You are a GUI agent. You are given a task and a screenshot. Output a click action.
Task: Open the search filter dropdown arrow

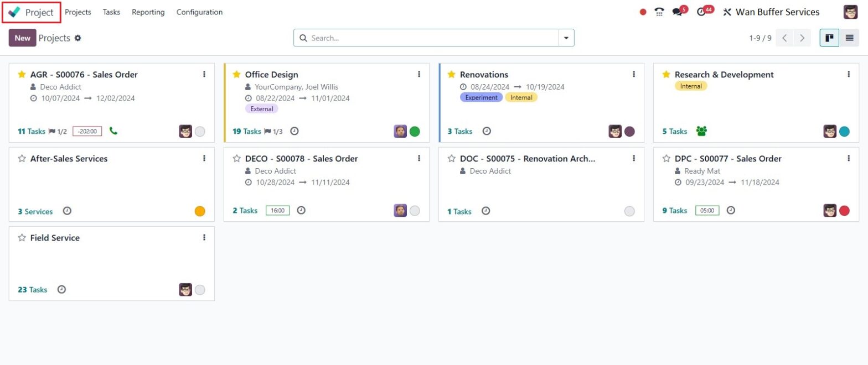coord(566,38)
